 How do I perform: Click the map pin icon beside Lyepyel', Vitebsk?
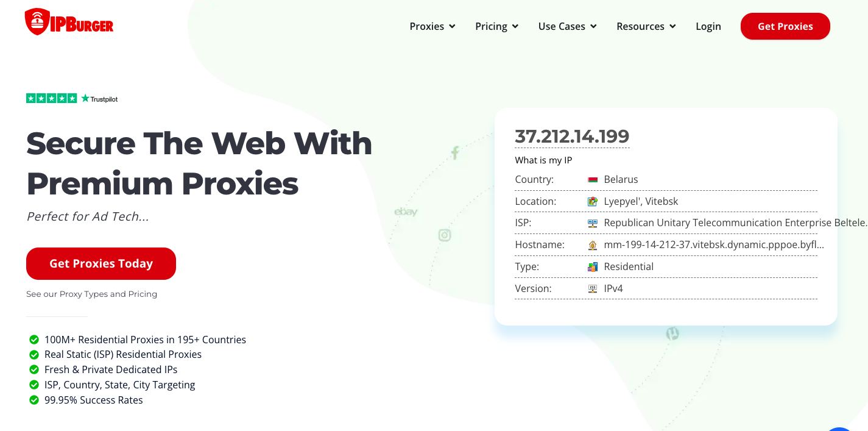pyautogui.click(x=591, y=201)
